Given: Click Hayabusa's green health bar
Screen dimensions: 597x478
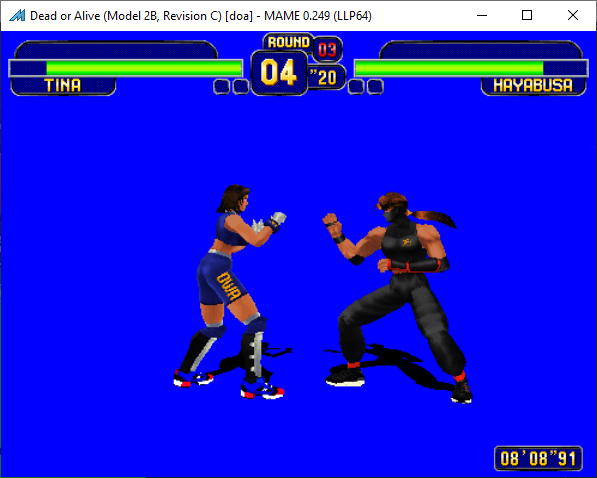Looking at the screenshot, I should [x=449, y=68].
